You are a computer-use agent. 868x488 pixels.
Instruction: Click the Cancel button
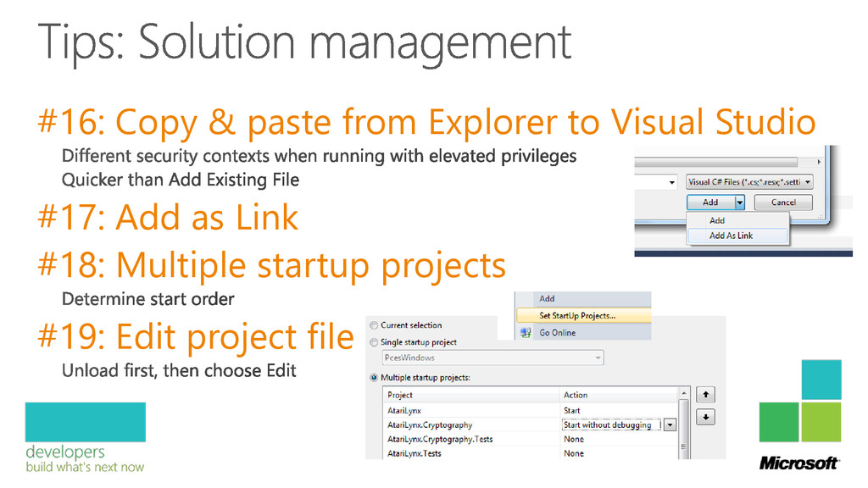(x=783, y=202)
